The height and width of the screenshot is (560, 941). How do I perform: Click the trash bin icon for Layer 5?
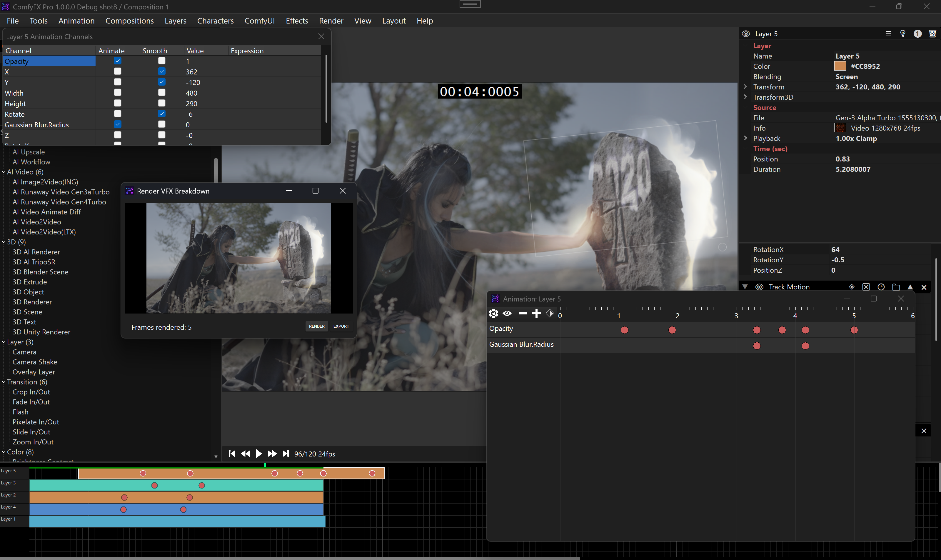coord(932,34)
